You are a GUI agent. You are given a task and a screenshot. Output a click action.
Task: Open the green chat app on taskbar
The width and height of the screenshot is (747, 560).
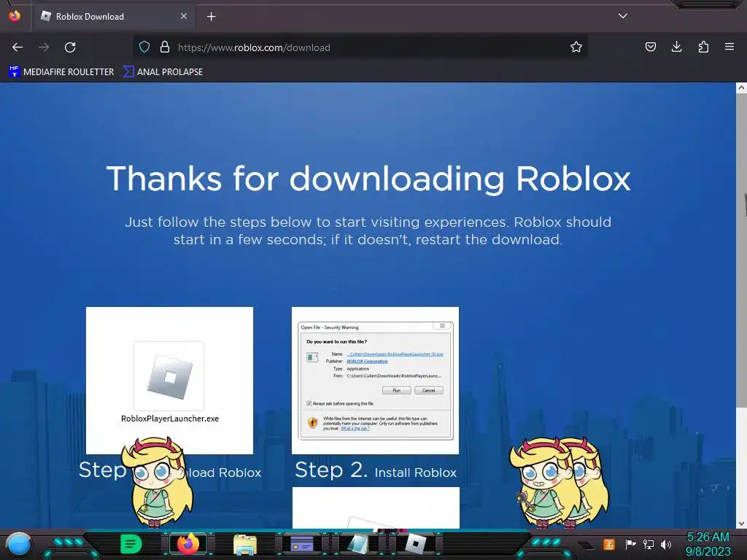click(131, 544)
